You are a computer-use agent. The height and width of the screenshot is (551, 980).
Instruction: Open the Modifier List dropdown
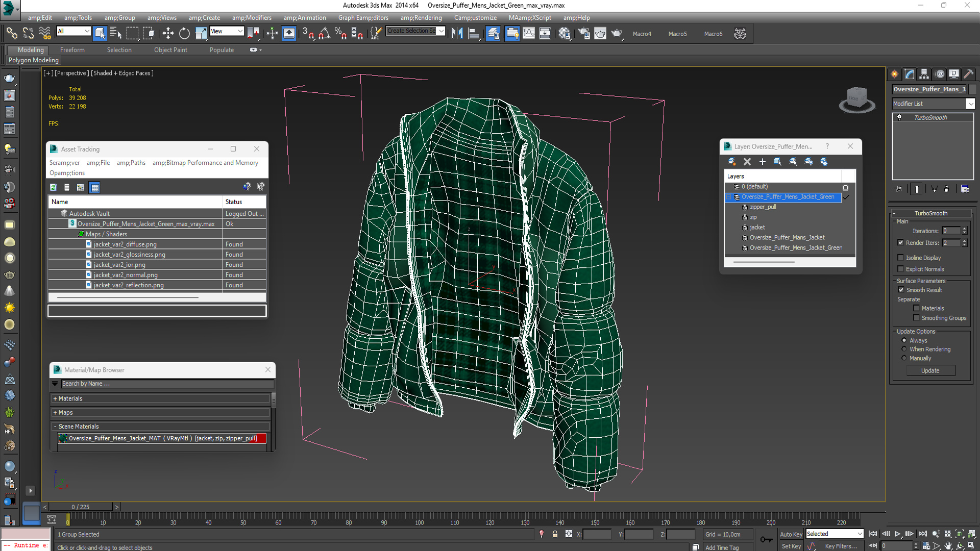click(x=970, y=104)
